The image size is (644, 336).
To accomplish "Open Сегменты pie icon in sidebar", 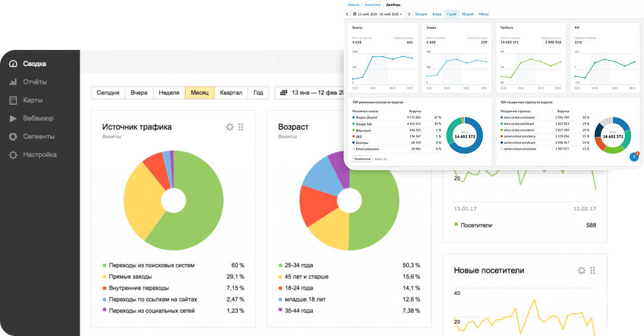I will (13, 136).
